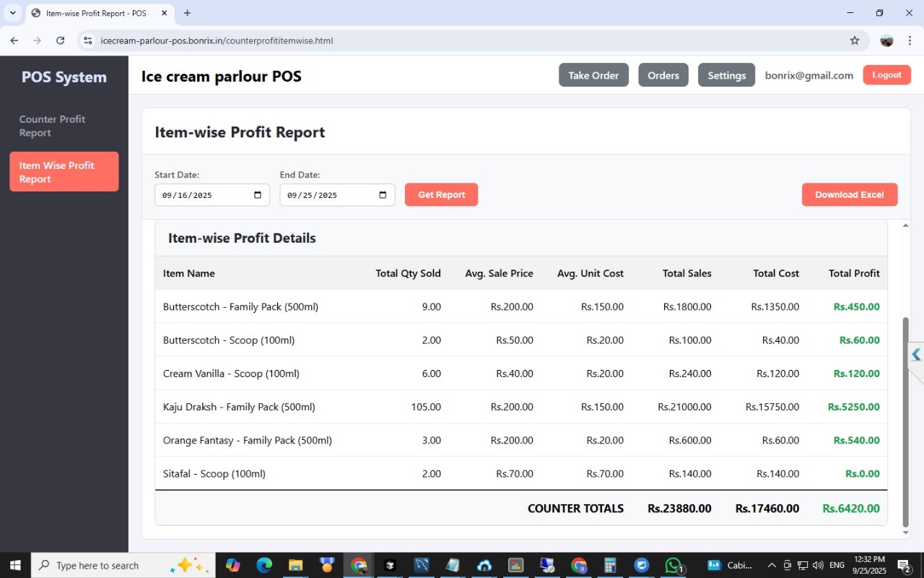Reload the page in browser
This screenshot has width=924, height=578.
click(x=61, y=40)
